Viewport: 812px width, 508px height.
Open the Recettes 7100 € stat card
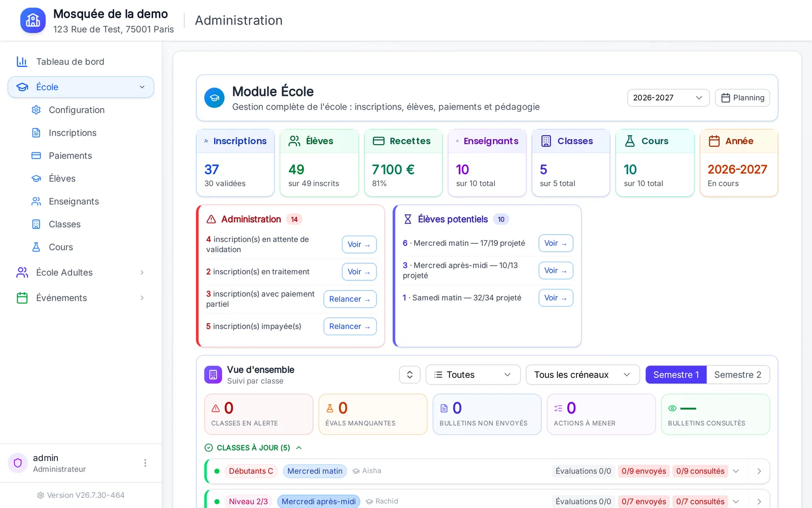(403, 163)
